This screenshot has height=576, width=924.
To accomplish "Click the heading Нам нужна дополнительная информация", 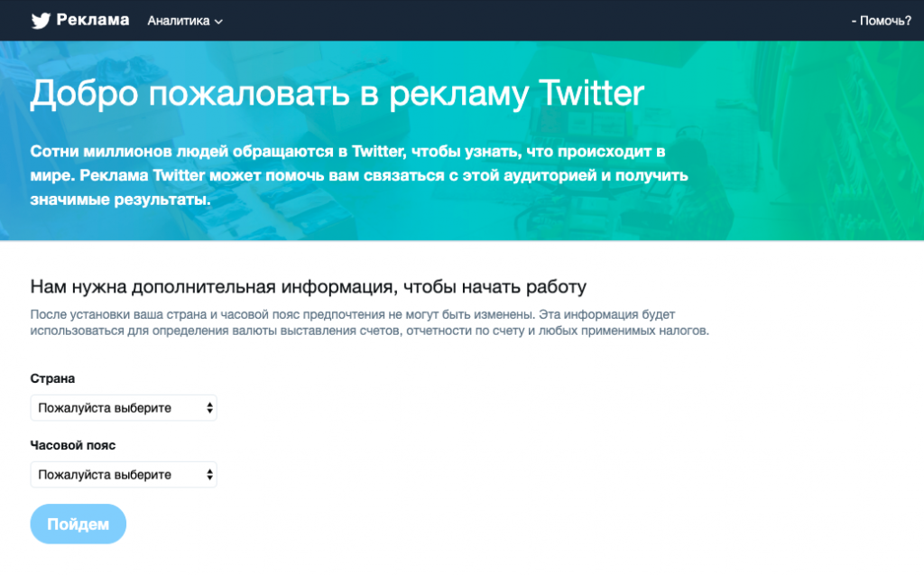I will click(x=309, y=287).
